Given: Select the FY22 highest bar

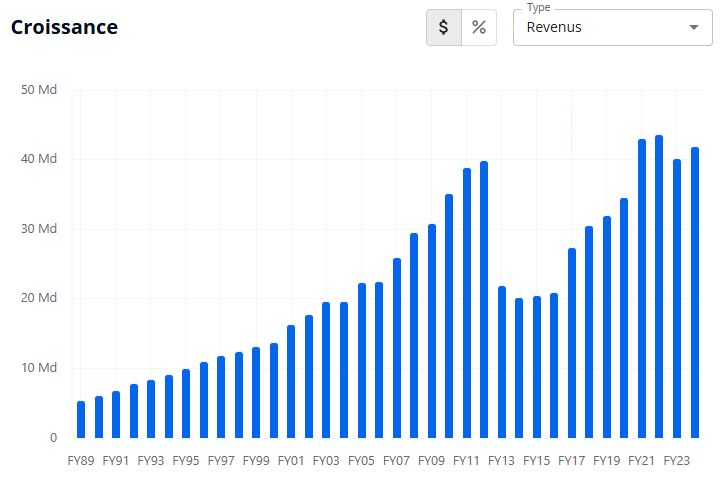Looking at the screenshot, I should 659,286.
